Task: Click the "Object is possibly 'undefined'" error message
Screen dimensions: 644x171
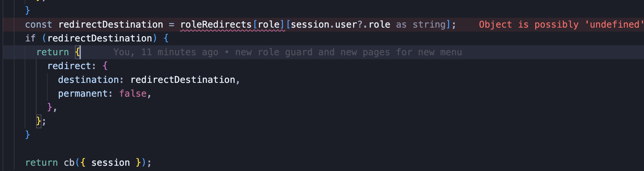Action: 560,25
